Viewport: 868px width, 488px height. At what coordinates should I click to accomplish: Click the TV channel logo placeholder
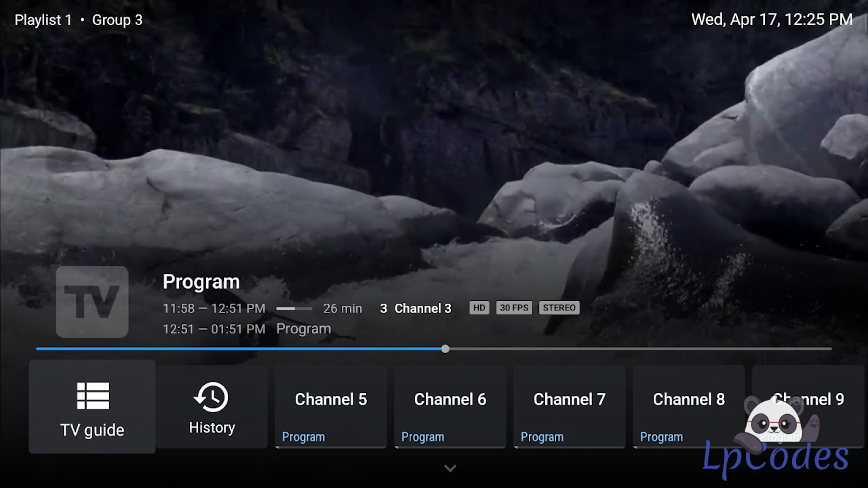[92, 302]
